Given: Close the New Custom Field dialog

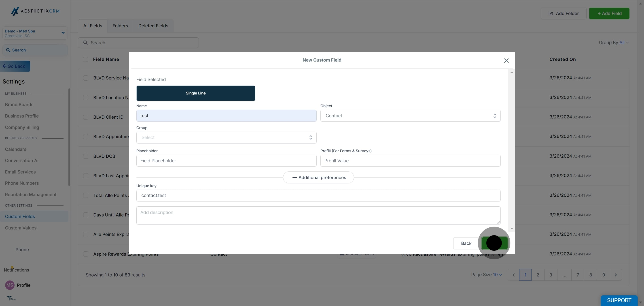Looking at the screenshot, I should click(506, 60).
